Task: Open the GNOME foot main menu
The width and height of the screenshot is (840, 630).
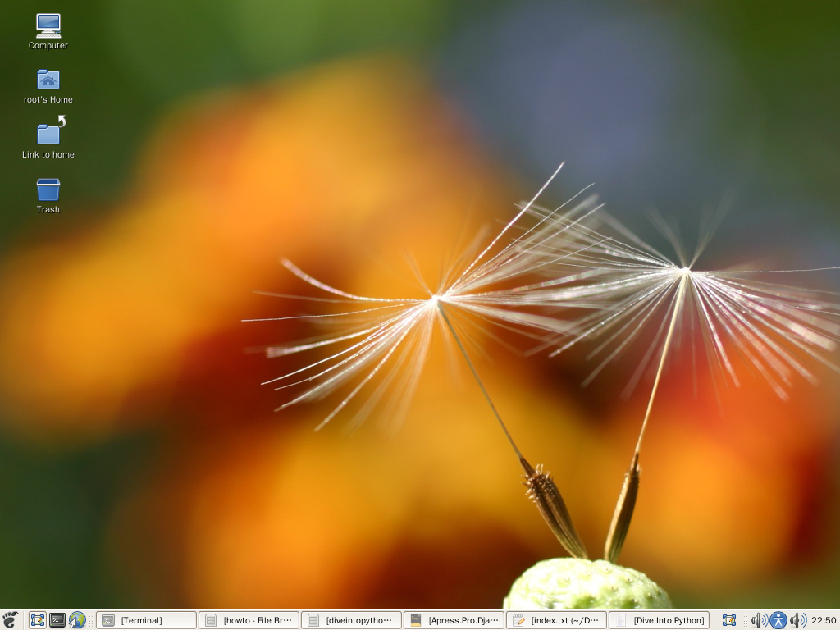Action: [10, 620]
